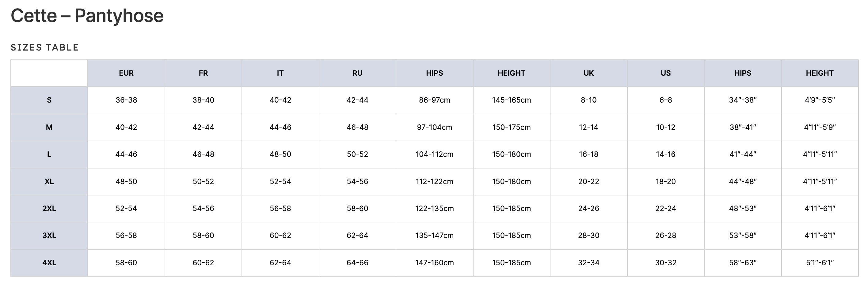The image size is (868, 291).
Task: Click the US column header
Action: click(666, 73)
